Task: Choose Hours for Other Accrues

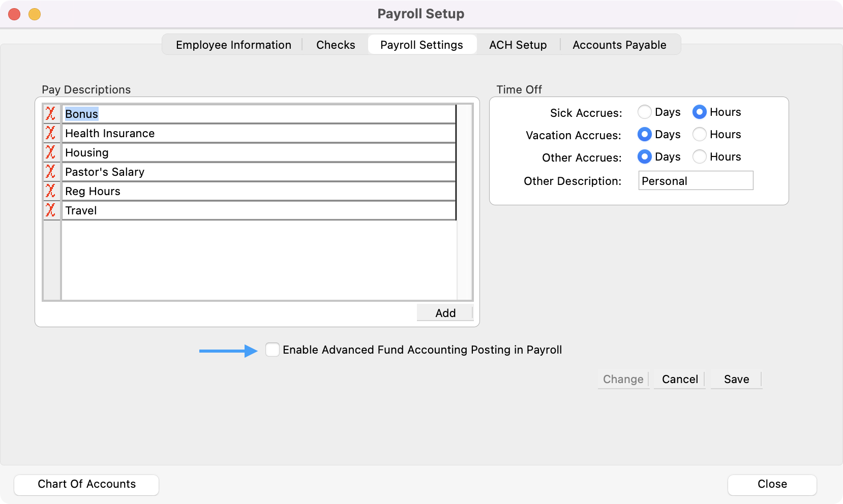Action: pyautogui.click(x=700, y=156)
